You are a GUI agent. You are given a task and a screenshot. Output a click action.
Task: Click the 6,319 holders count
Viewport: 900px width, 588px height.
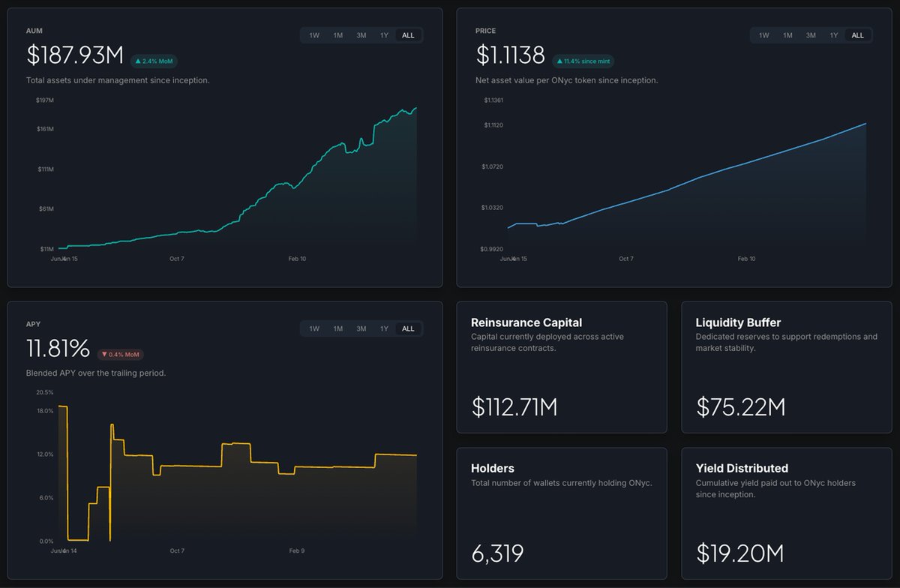(497, 553)
